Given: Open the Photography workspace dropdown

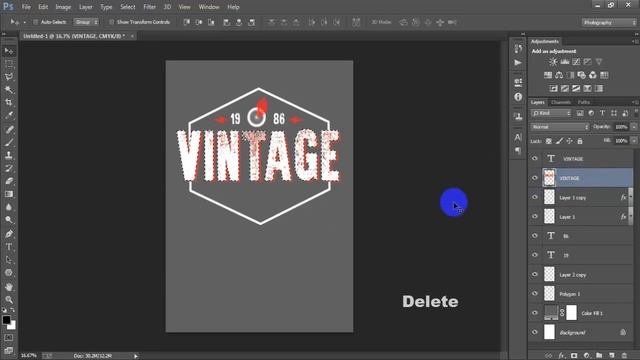Looking at the screenshot, I should [x=609, y=22].
